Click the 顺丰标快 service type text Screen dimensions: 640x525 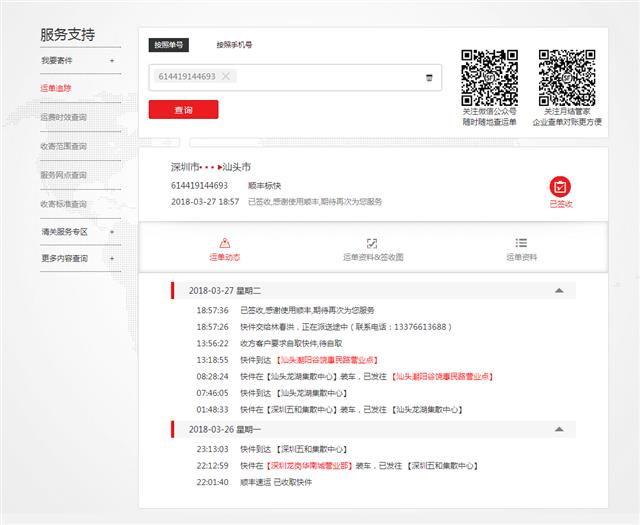tap(264, 186)
